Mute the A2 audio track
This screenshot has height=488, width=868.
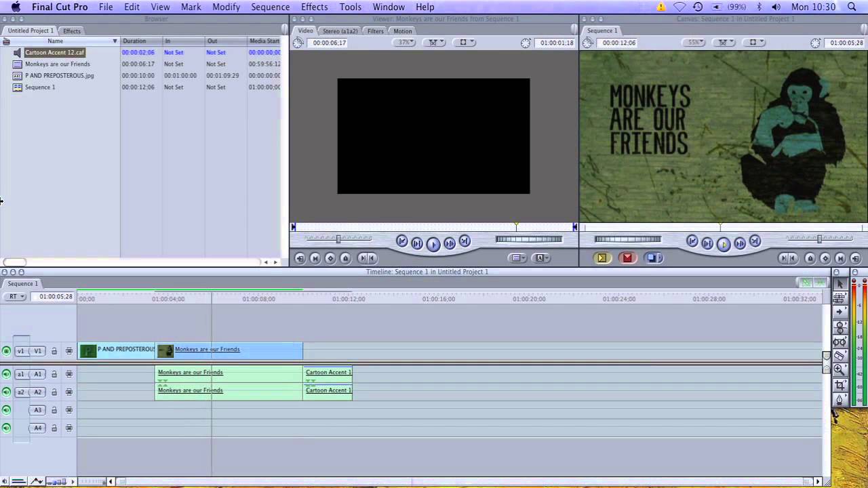tap(6, 392)
